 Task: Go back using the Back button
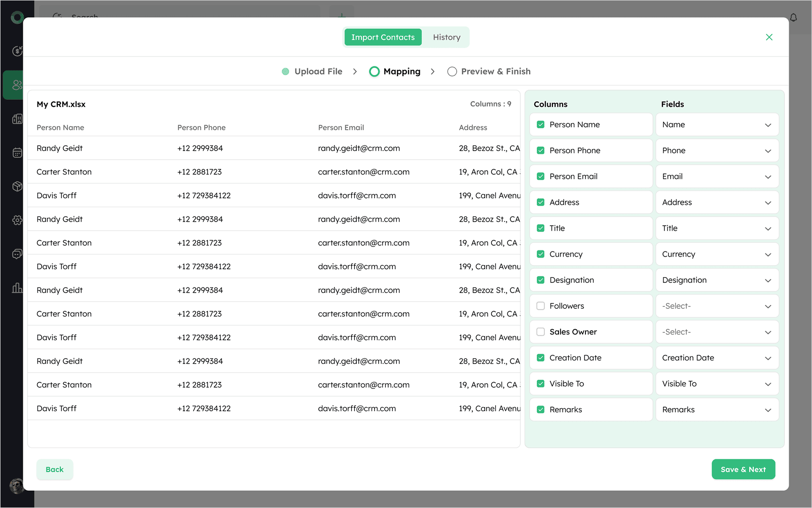click(x=55, y=469)
